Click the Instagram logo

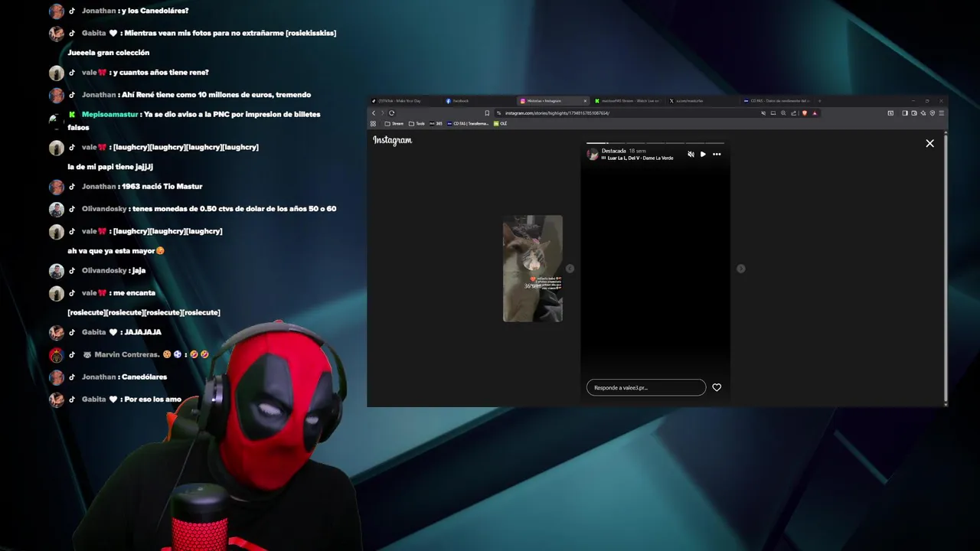(x=393, y=140)
